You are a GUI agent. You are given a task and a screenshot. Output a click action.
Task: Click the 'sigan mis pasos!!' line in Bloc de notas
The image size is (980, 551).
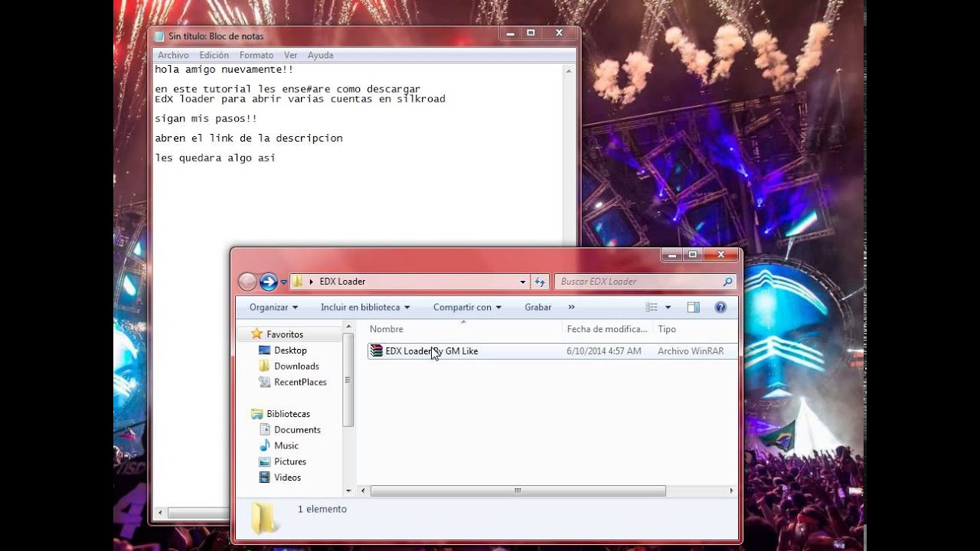[x=206, y=119]
